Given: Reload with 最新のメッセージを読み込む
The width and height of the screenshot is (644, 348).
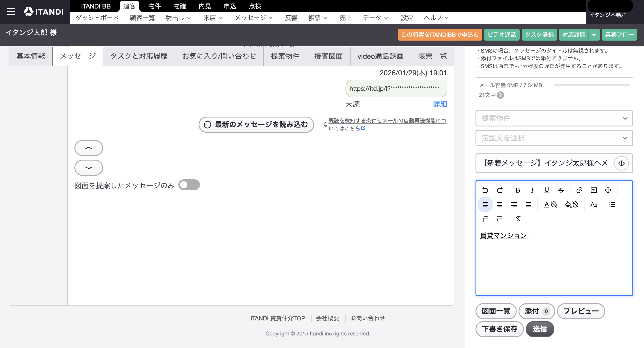Looking at the screenshot, I should [256, 125].
